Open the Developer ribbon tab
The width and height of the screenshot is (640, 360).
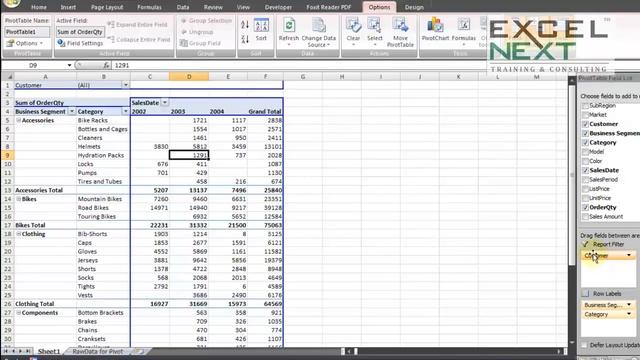pyautogui.click(x=278, y=7)
